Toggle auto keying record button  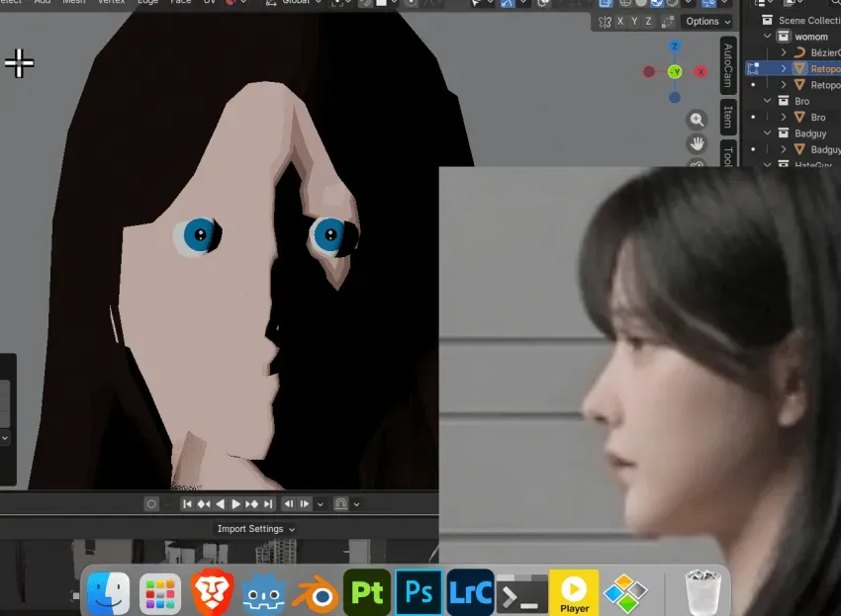(151, 504)
